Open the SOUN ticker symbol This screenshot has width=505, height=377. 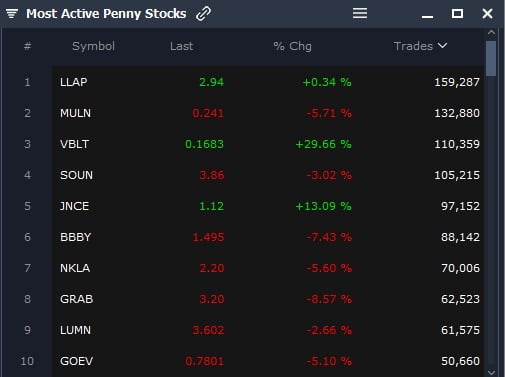coord(76,175)
